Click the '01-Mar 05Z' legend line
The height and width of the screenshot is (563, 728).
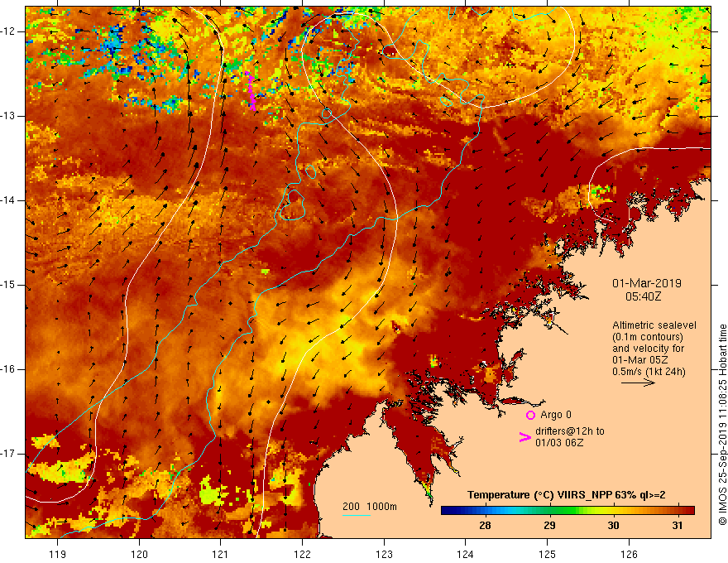click(x=639, y=360)
